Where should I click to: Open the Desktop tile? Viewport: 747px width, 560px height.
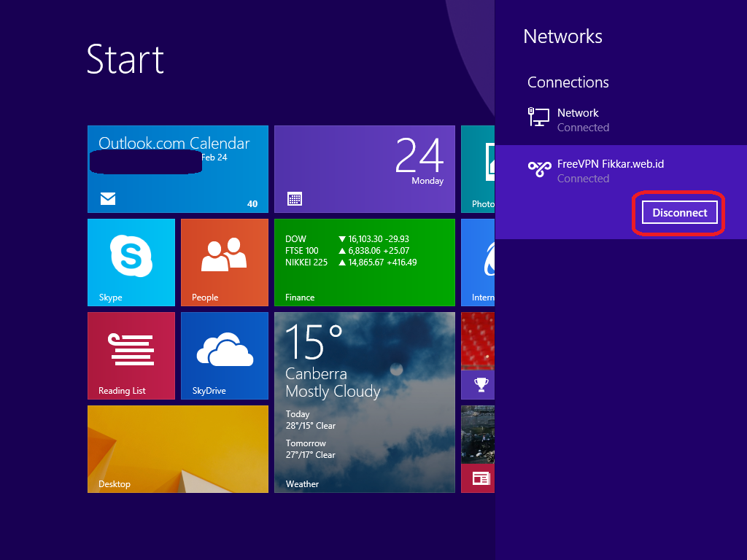point(178,449)
